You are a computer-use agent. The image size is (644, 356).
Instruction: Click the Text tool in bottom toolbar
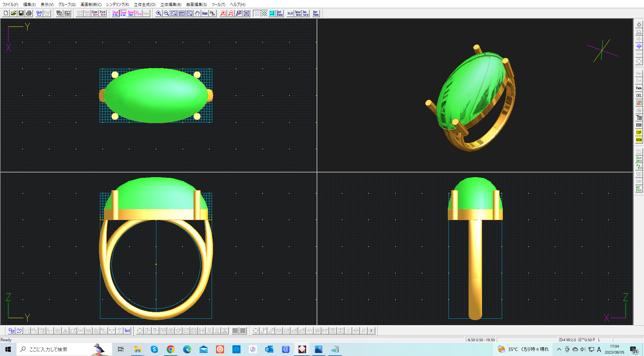coord(127,331)
